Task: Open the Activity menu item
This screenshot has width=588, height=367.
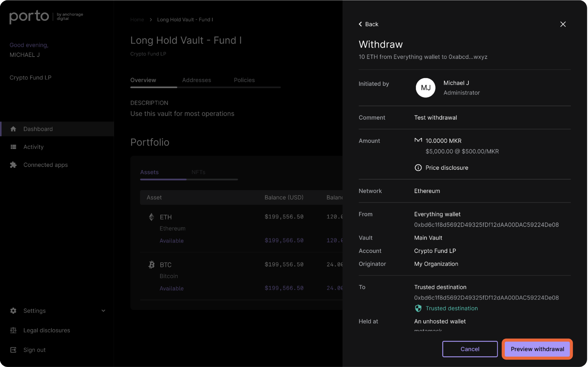Action: [x=33, y=147]
